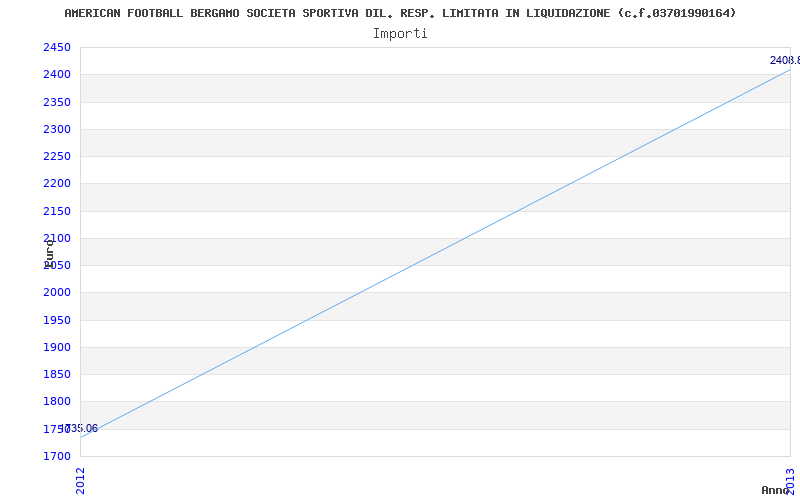Image resolution: width=800 pixels, height=500 pixels.
Task: Click the 1950 y-axis label
Action: click(x=57, y=320)
